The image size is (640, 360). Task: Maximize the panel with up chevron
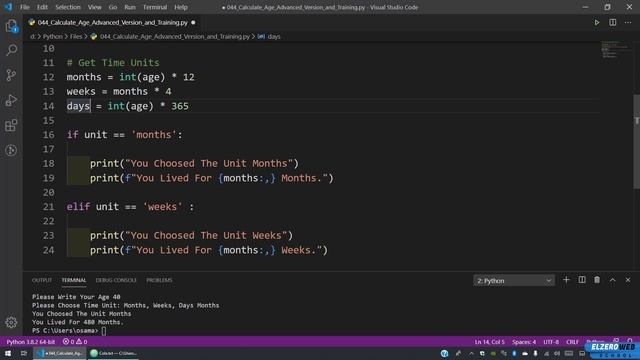(x=613, y=280)
